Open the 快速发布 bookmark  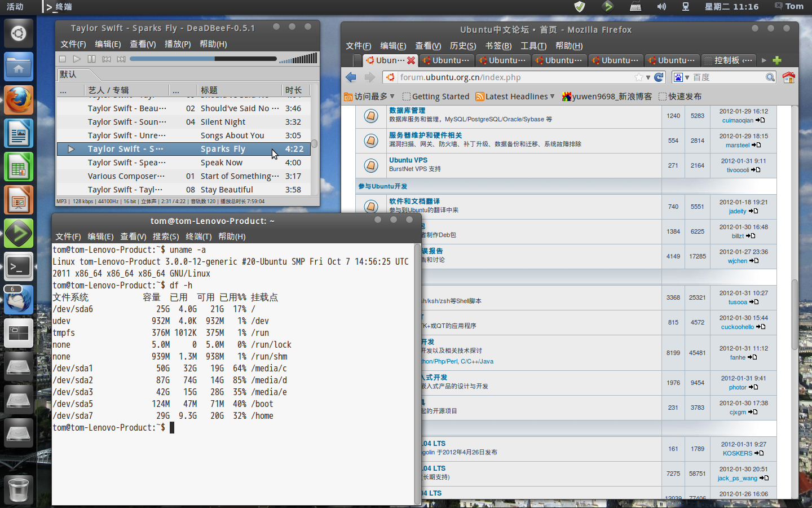[680, 97]
